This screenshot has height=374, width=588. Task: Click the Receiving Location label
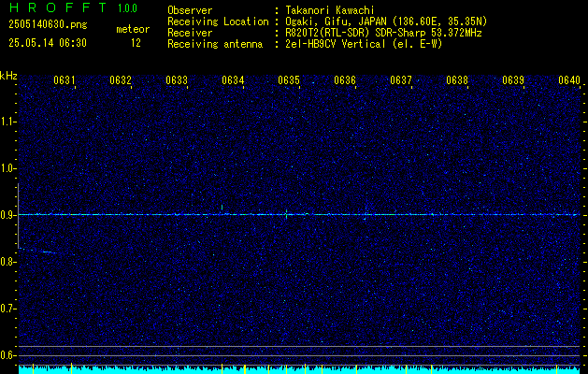click(x=218, y=22)
